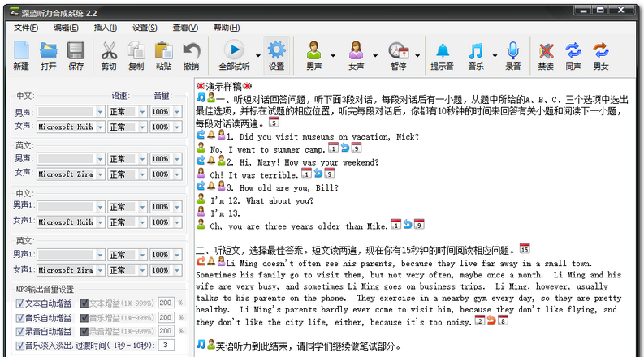Toggle 文本增益(1%-999%) checkbox
This screenshot has width=644, height=357.
[x=84, y=303]
